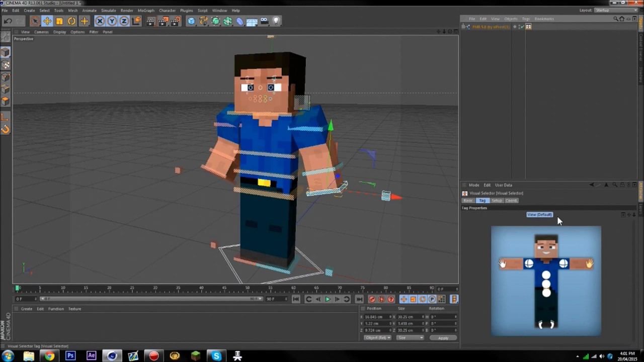Open the Size mode dropdown in Coordinates
Viewport: 644px width, 362px height.
click(410, 338)
